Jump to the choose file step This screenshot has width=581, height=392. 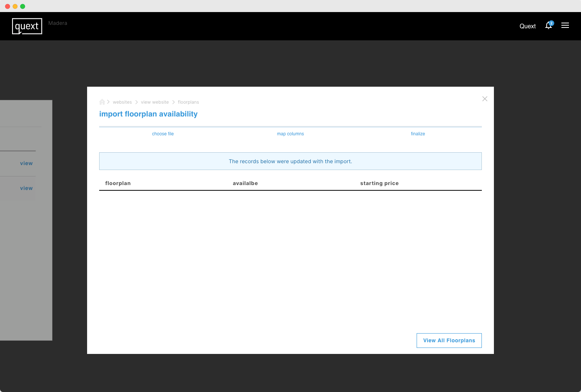click(x=163, y=134)
